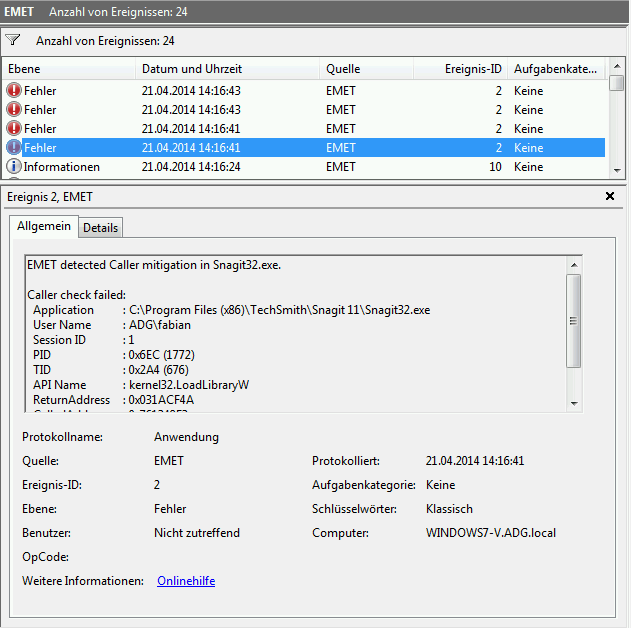Click Session ID value 1
631x628 pixels.
[x=131, y=340]
